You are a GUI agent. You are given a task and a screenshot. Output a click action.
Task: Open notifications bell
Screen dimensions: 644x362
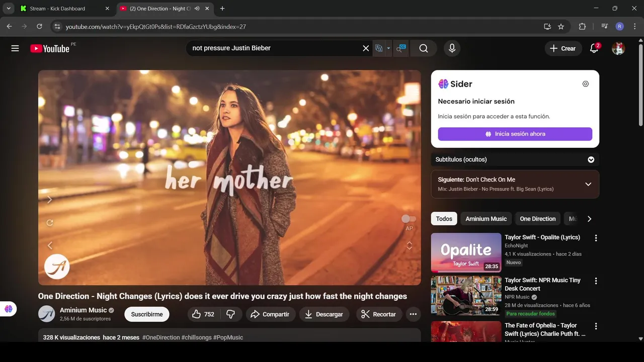tap(594, 48)
